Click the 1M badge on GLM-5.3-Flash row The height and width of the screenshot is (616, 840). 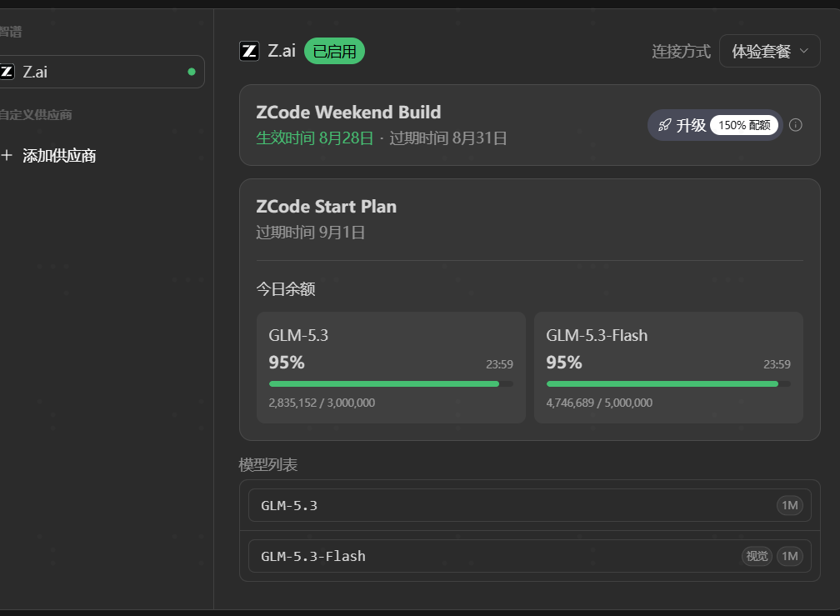click(x=790, y=556)
